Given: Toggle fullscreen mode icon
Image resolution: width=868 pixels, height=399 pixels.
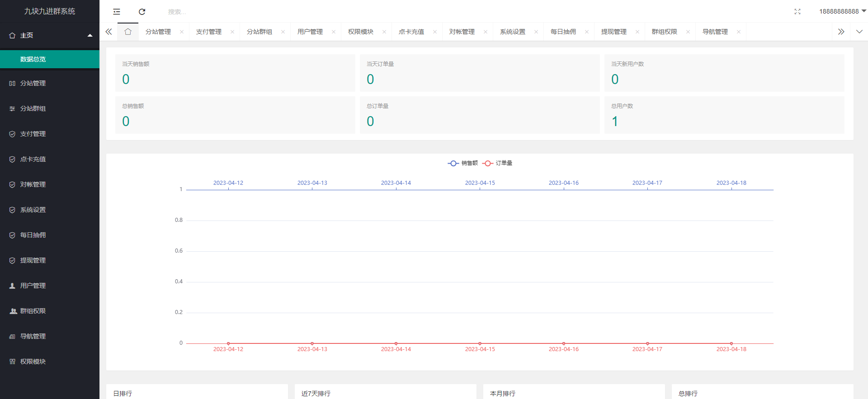Looking at the screenshot, I should [797, 12].
